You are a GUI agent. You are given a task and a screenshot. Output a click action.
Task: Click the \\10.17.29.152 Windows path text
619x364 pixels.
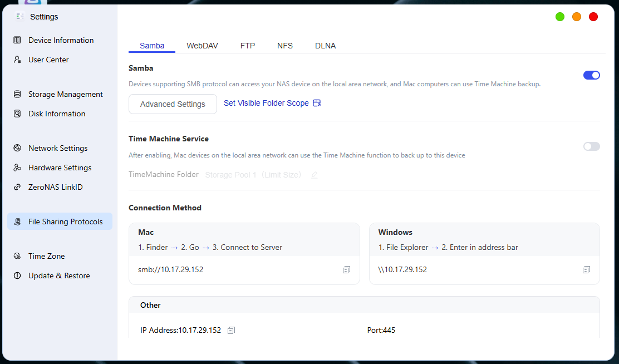coord(402,269)
